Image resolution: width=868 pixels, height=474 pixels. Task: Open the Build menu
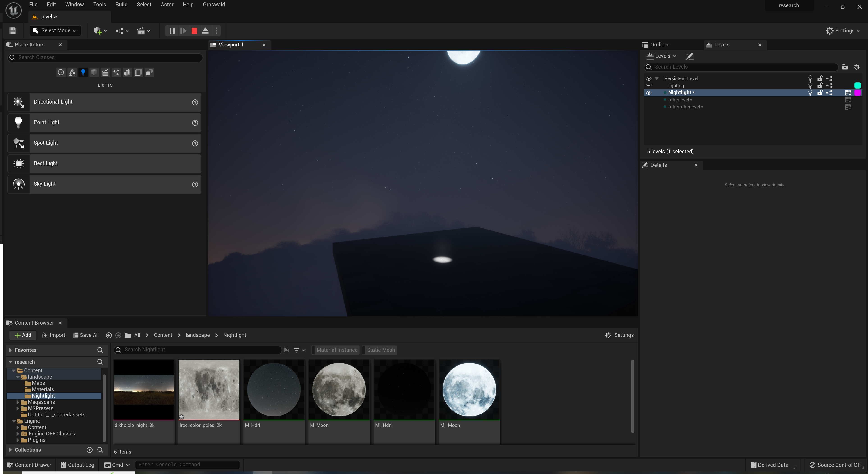(121, 4)
